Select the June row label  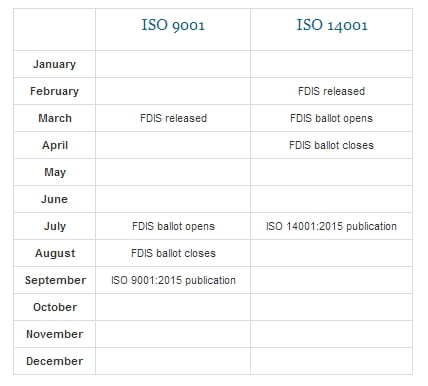[x=54, y=199]
